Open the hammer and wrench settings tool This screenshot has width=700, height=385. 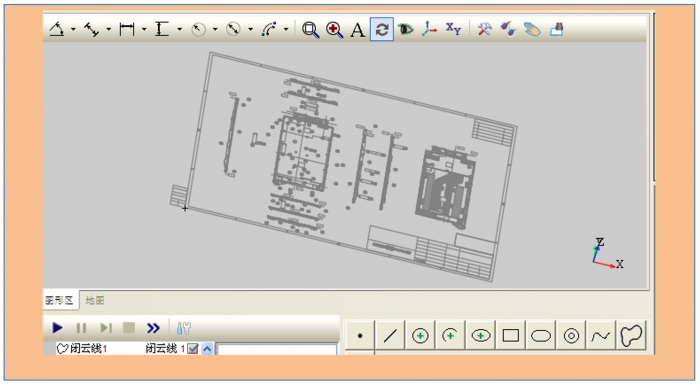click(485, 29)
